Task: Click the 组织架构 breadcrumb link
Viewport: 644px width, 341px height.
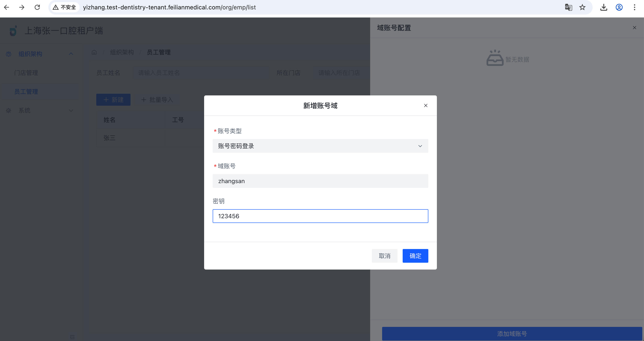Action: click(122, 52)
